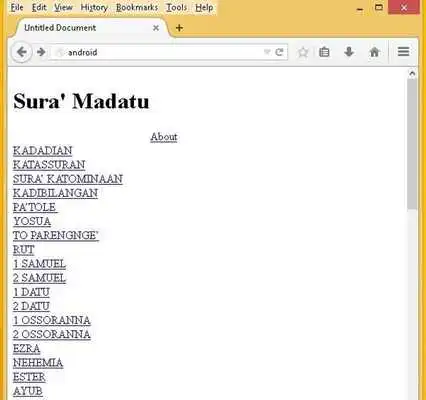Open the File menu
This screenshot has width=426, height=400.
coord(17,7)
